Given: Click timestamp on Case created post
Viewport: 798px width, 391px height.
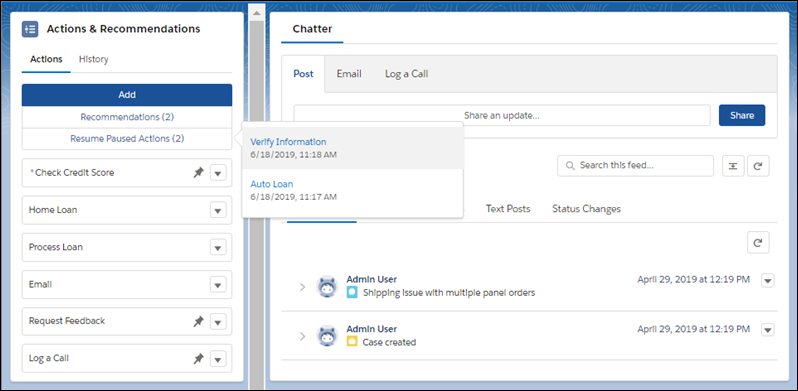Looking at the screenshot, I should pos(693,329).
